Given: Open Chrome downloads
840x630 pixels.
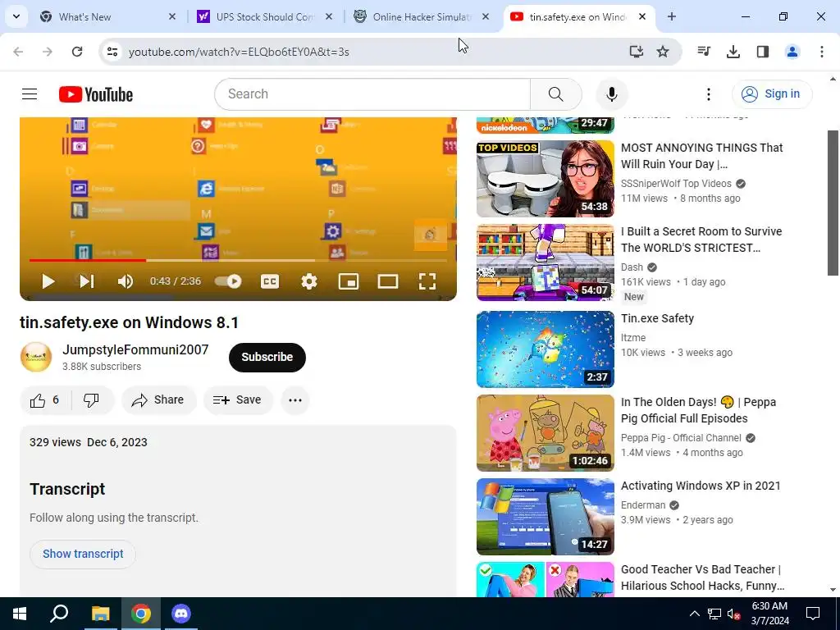Looking at the screenshot, I should pyautogui.click(x=733, y=52).
